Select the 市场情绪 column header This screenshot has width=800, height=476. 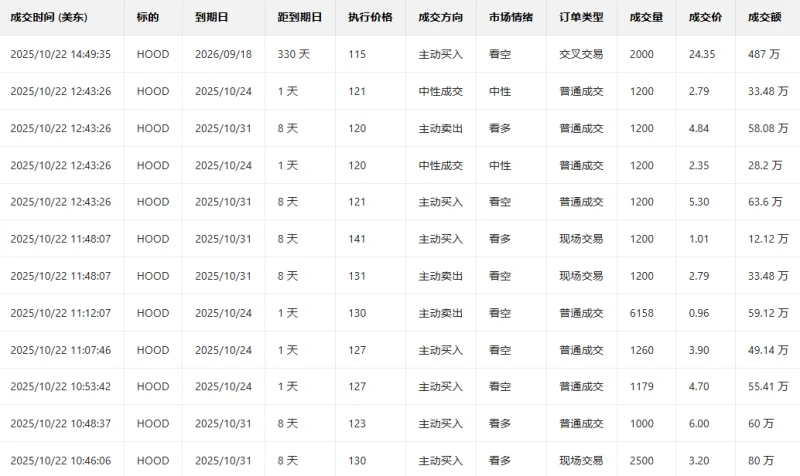511,18
